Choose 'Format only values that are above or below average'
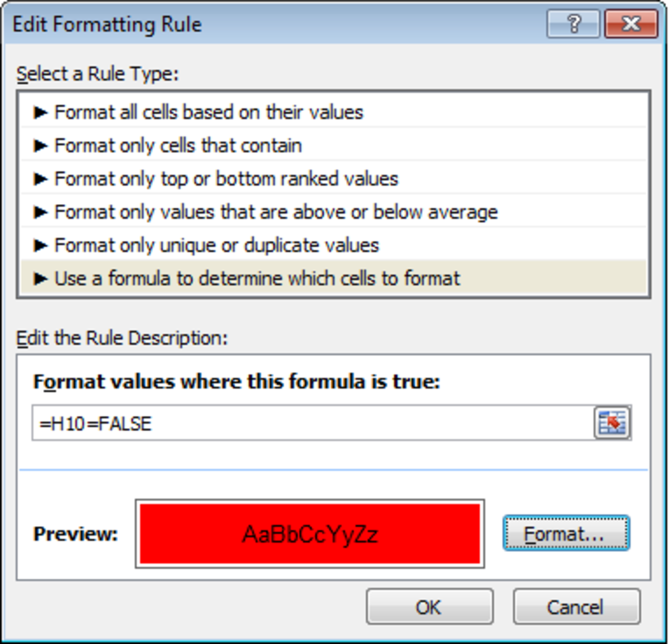The width and height of the screenshot is (669, 644). (x=276, y=212)
